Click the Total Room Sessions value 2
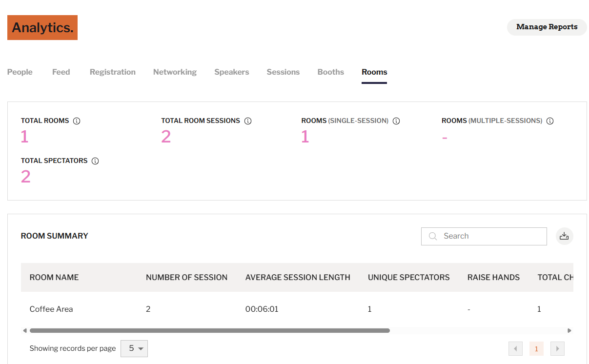589x364 pixels. pyautogui.click(x=166, y=137)
